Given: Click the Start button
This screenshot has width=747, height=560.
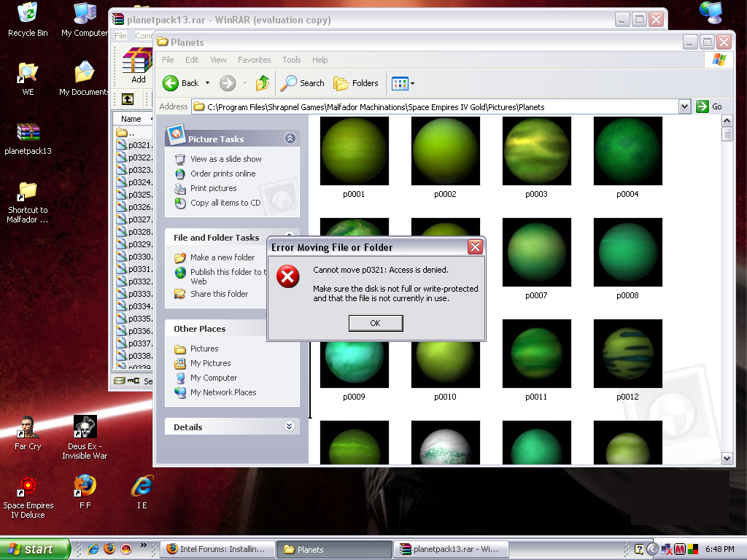Looking at the screenshot, I should coord(35,549).
